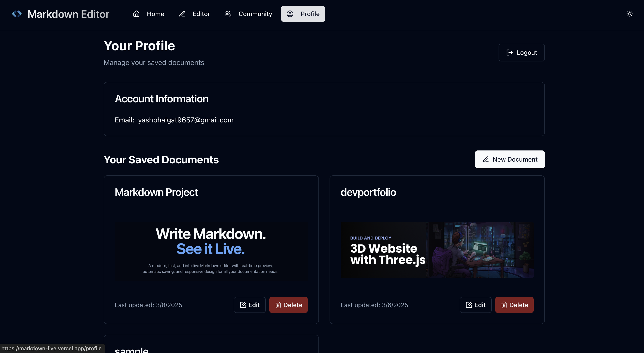Click trash icon on devportfolio card
The width and height of the screenshot is (644, 353).
click(504, 305)
